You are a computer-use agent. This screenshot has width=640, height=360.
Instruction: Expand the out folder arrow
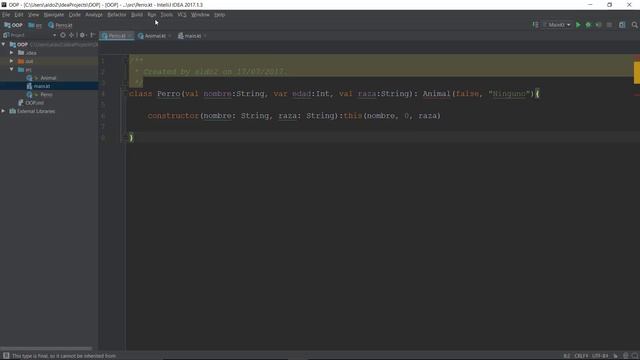(x=11, y=61)
